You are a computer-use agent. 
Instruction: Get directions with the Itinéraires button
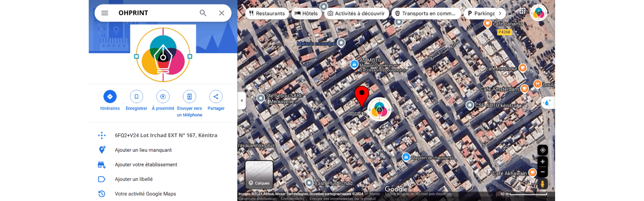(x=110, y=96)
